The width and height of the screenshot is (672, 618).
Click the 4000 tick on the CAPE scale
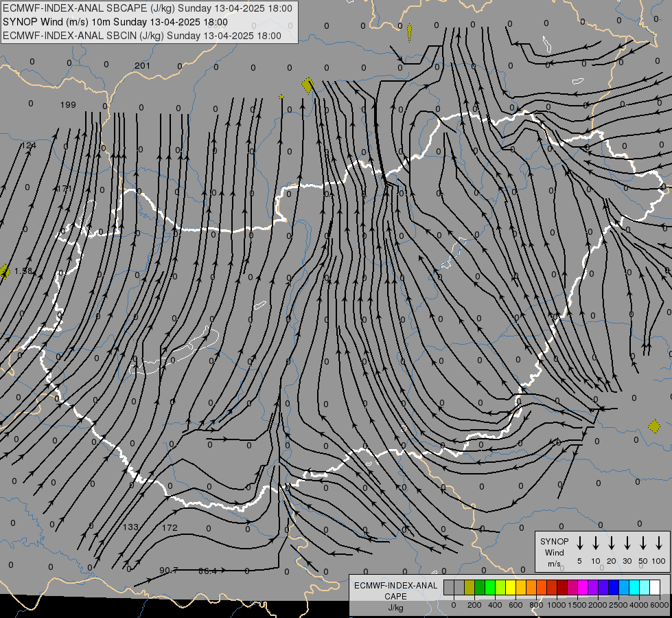point(639,605)
